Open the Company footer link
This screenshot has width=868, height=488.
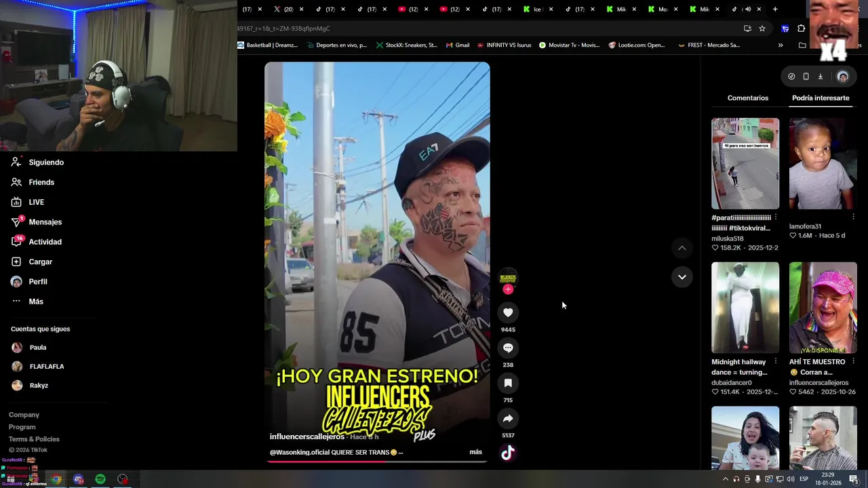pyautogui.click(x=24, y=415)
